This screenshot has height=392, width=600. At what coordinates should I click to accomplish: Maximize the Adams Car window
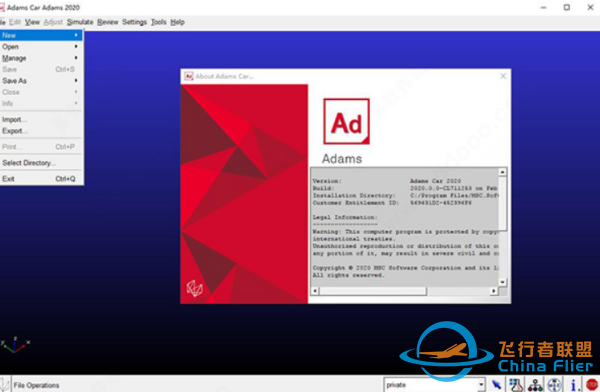[x=567, y=7]
